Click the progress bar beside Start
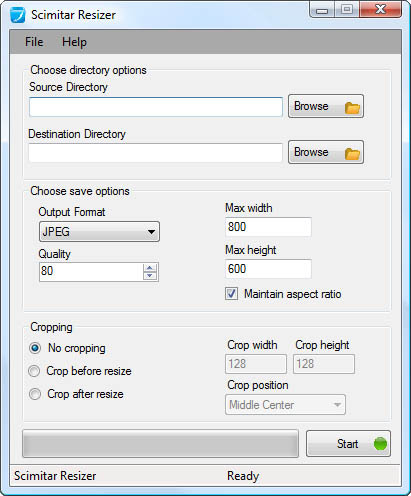Screen dimensions: 411x496 click(160, 443)
